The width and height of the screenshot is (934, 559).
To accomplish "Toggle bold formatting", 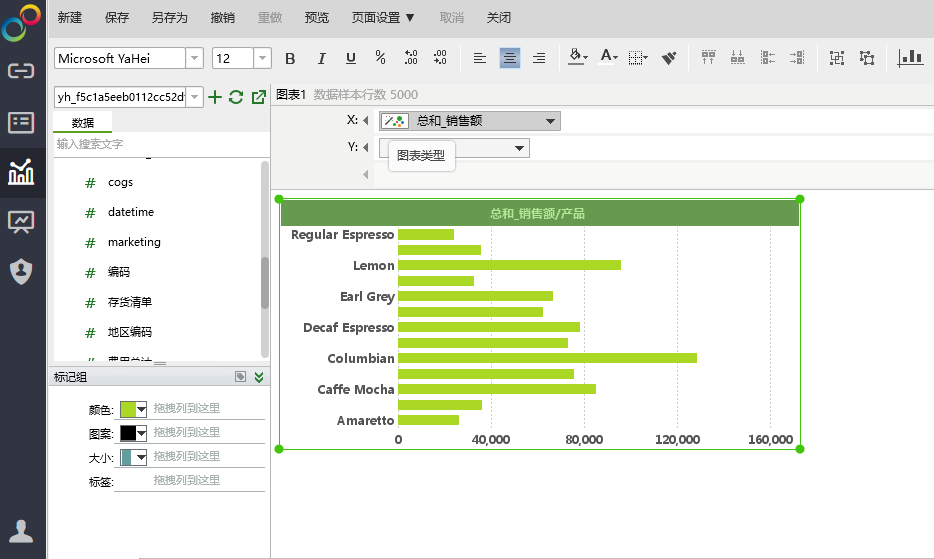I will click(290, 58).
